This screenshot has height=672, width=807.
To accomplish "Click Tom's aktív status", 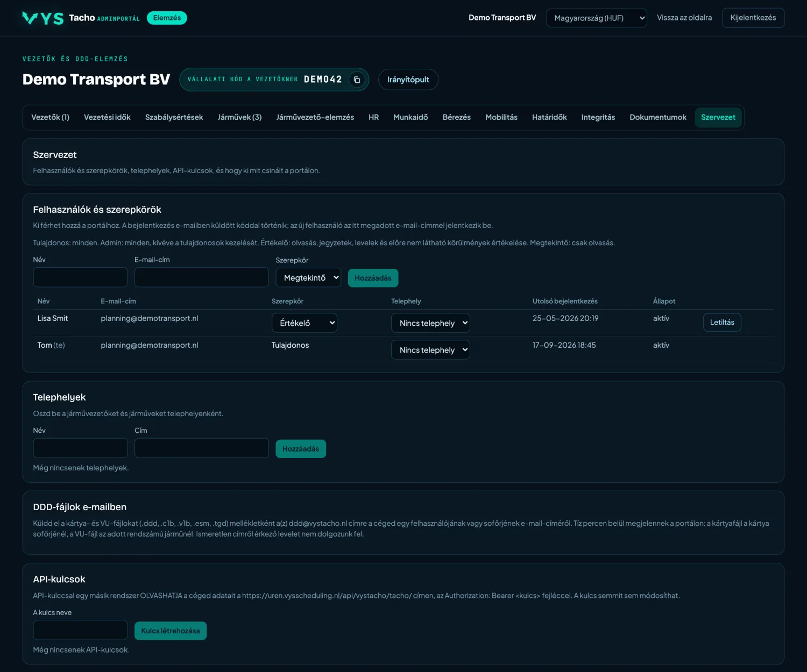I will [x=661, y=345].
